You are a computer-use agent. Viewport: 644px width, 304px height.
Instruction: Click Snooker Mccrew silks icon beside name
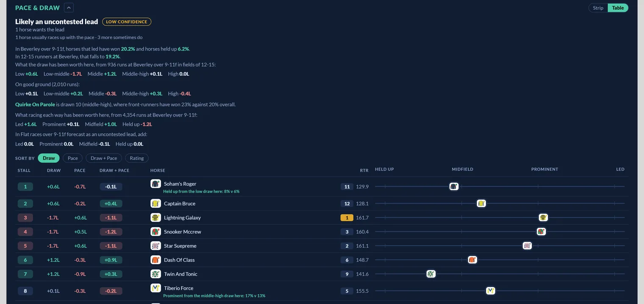(x=156, y=231)
